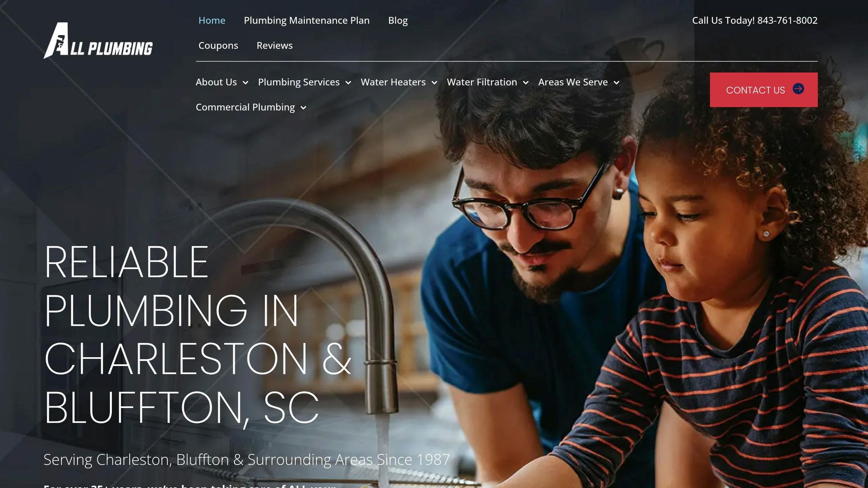Click the Areas We Serve menu label
This screenshot has height=488, width=868.
coord(573,82)
